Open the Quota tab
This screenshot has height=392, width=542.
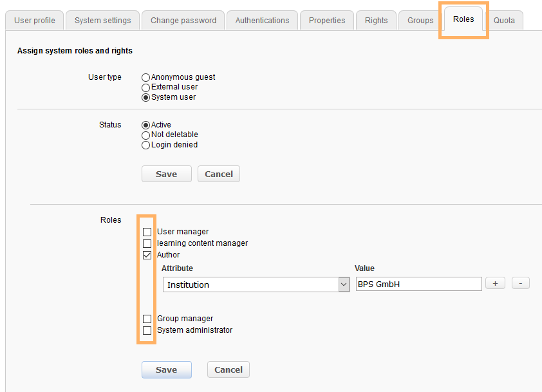click(x=504, y=21)
